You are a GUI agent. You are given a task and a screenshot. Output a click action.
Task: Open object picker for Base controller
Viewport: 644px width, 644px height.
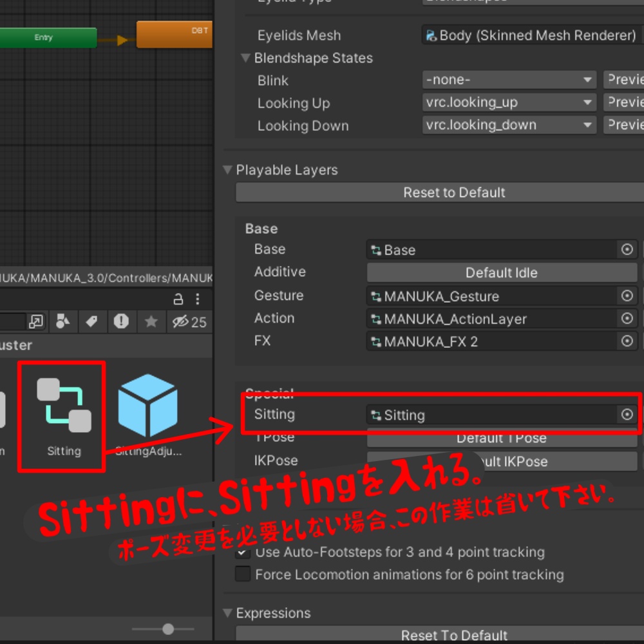[x=627, y=249]
